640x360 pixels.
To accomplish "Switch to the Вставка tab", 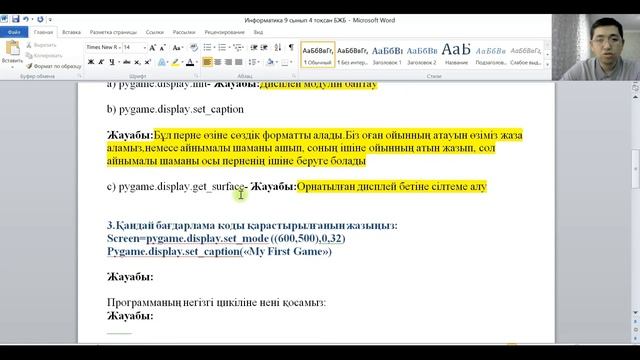I will (x=71, y=32).
